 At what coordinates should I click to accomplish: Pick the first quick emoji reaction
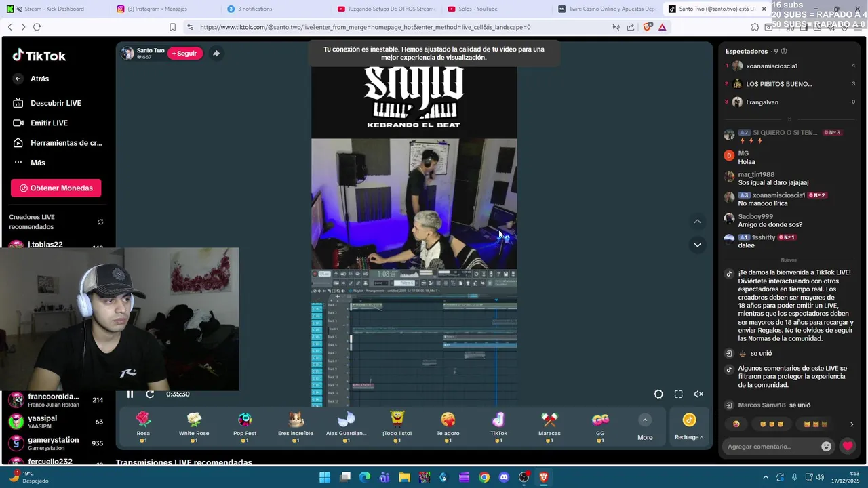736,424
